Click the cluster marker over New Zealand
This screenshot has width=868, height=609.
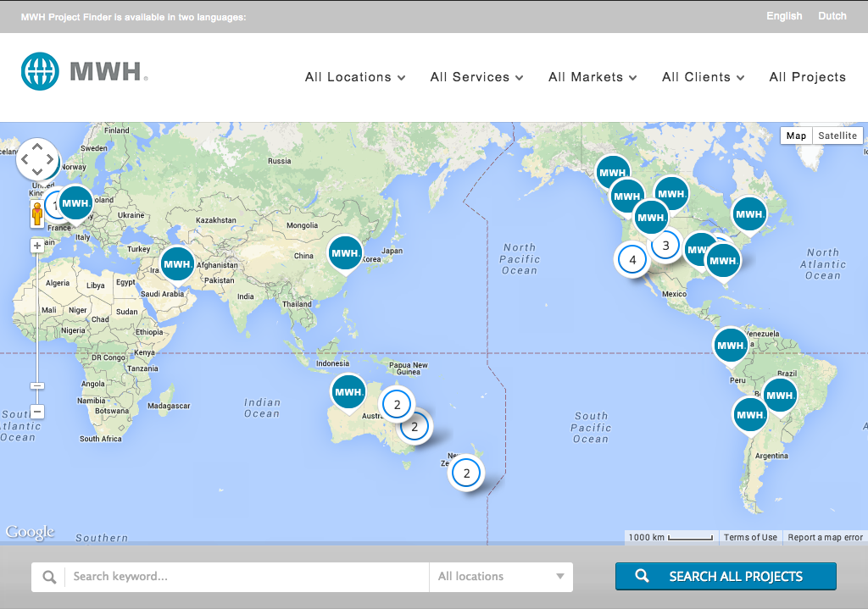[x=466, y=473]
